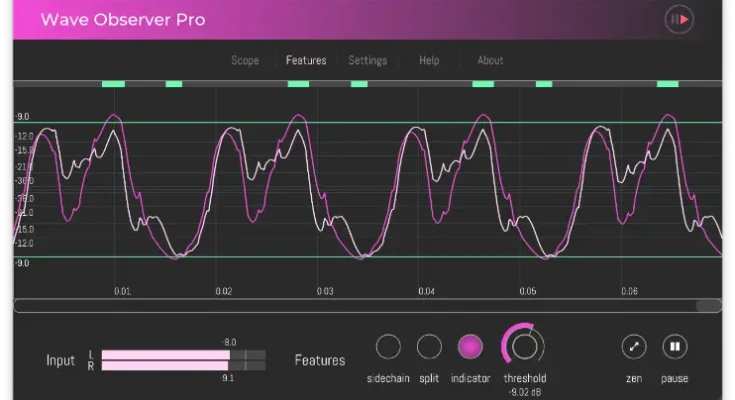Enable the split feature
Viewport: 735px width, 400px height.
pos(429,347)
